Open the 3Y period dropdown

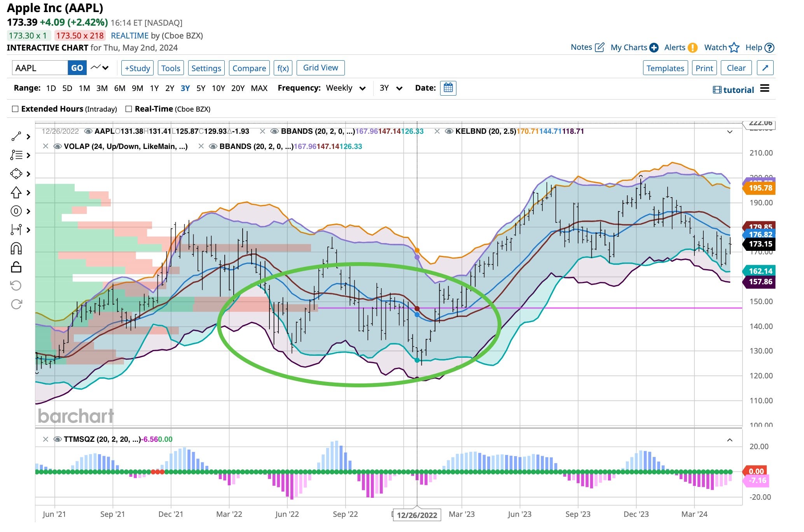[x=391, y=88]
